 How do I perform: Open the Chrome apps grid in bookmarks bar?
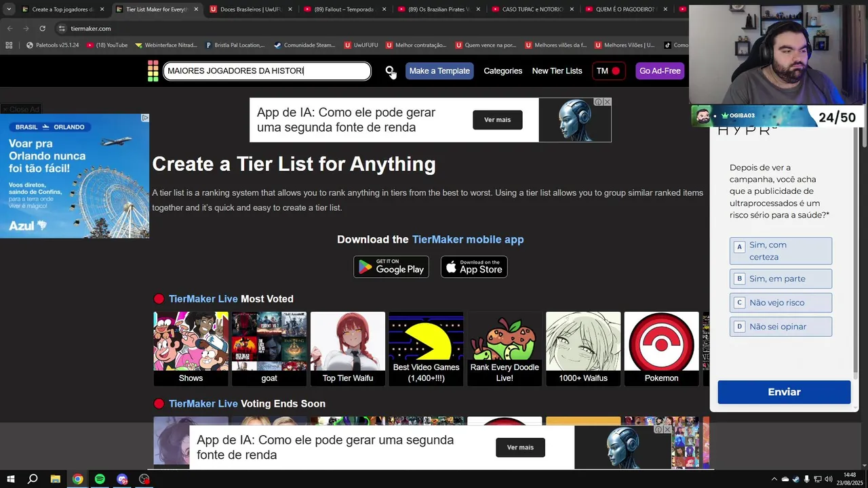tap(9, 45)
